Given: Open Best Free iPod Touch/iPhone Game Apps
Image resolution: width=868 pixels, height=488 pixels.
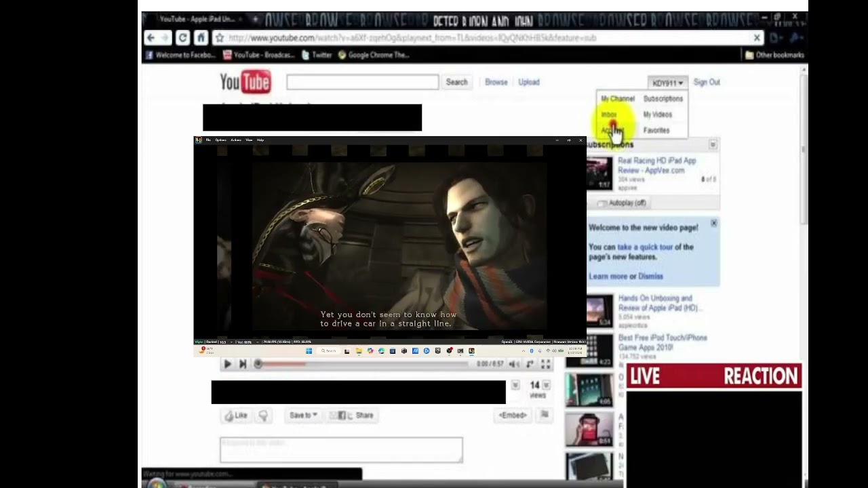Looking at the screenshot, I should click(663, 342).
